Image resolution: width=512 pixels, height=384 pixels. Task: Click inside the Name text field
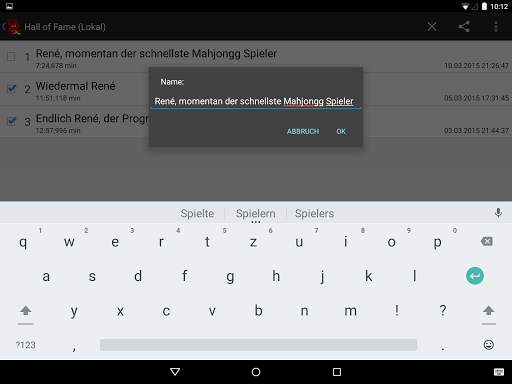point(255,101)
